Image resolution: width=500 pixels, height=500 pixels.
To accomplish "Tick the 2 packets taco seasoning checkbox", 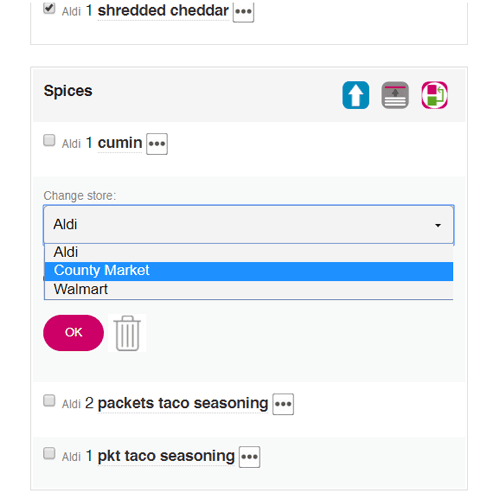I will click(x=49, y=400).
